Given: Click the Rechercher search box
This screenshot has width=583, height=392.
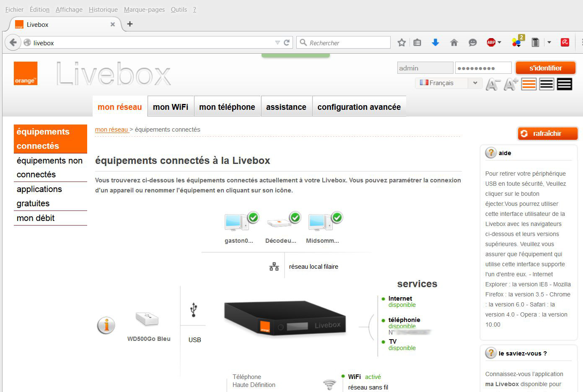Looking at the screenshot, I should [344, 43].
